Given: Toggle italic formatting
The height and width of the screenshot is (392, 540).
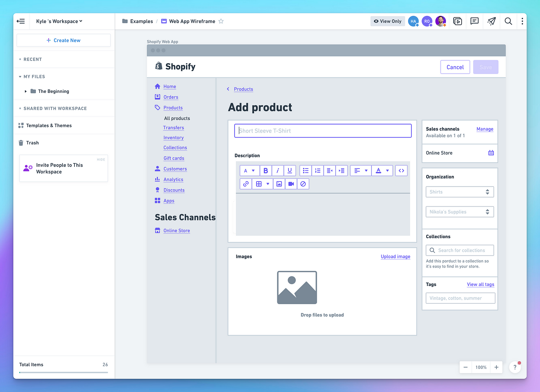Looking at the screenshot, I should coord(278,171).
